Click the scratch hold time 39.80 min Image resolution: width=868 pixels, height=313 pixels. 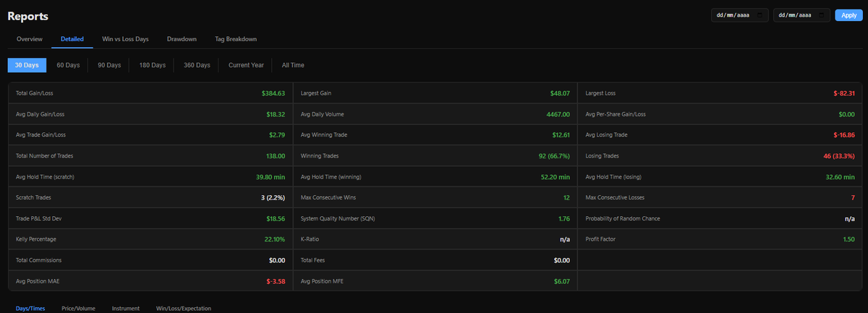coord(271,176)
